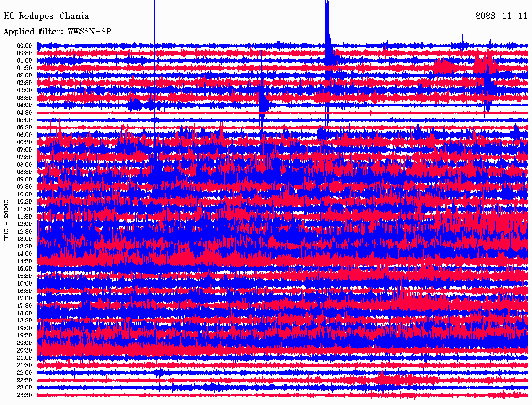The width and height of the screenshot is (532, 405).
Task: Click the '19:30' time label
Action: pos(24,336)
